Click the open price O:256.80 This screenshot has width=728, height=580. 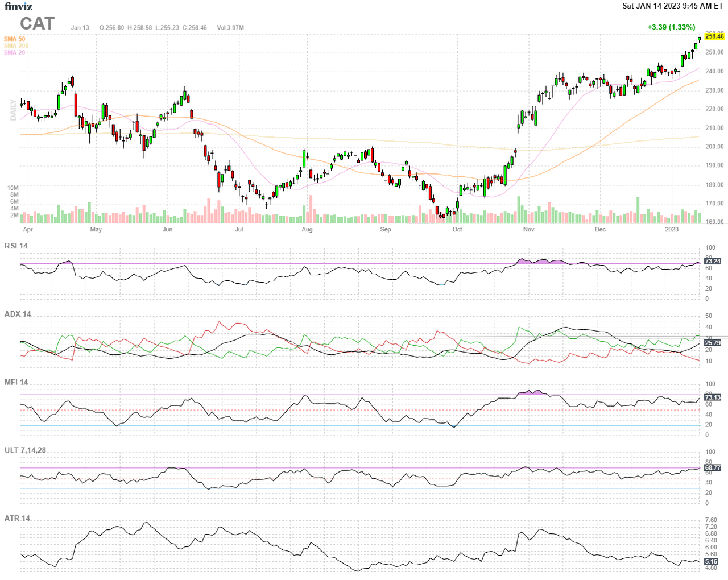point(111,27)
